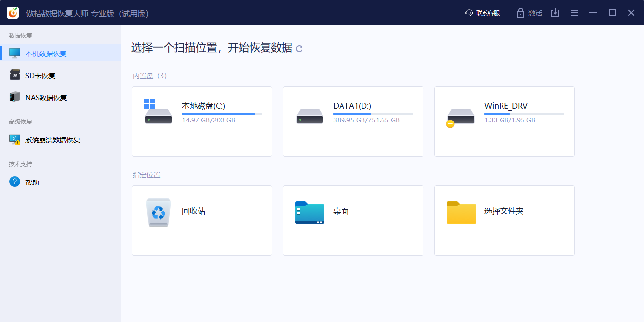Click the yellow folder icon

click(461, 213)
